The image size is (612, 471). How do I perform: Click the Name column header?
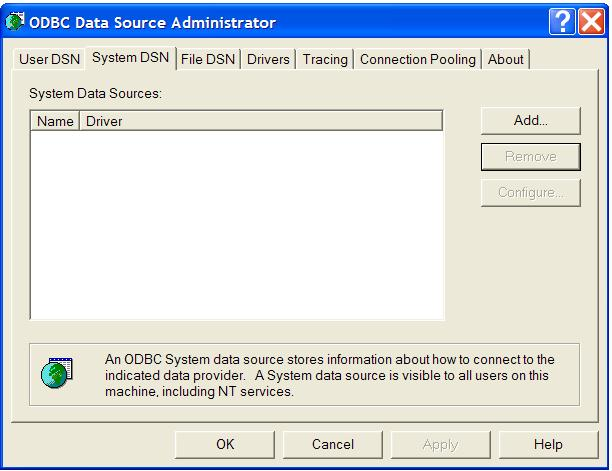point(55,121)
